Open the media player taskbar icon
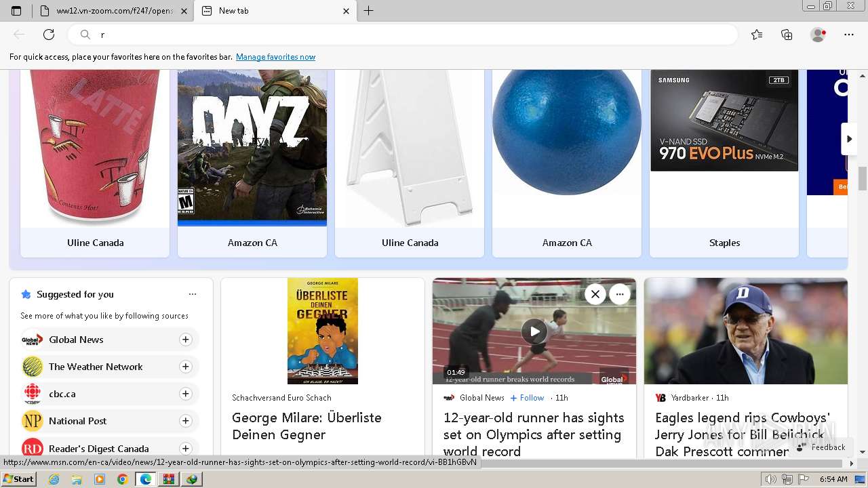The image size is (868, 488). (100, 479)
